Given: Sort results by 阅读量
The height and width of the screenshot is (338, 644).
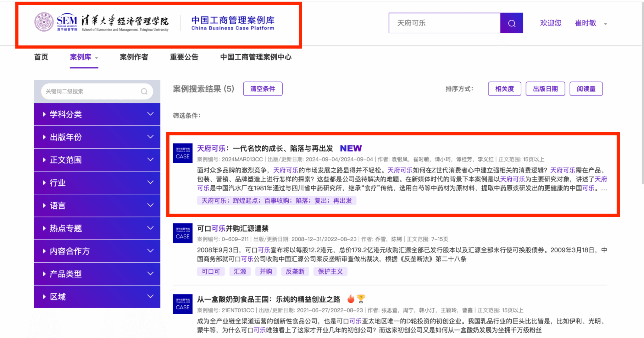Looking at the screenshot, I should [586, 89].
